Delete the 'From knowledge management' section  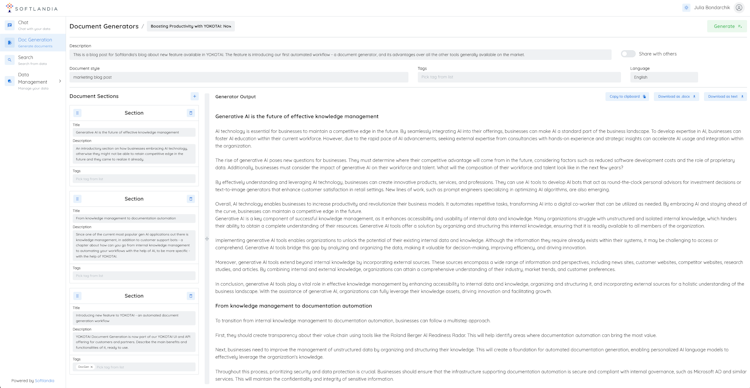tap(191, 199)
